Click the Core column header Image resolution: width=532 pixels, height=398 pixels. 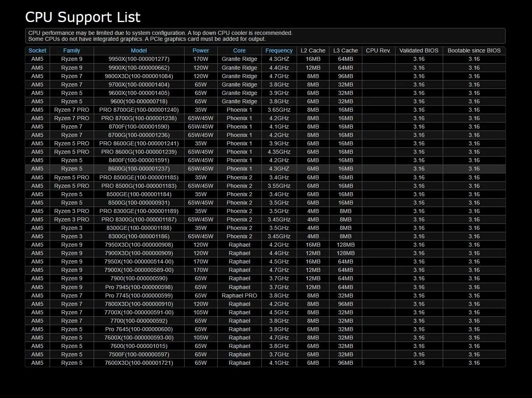click(239, 50)
